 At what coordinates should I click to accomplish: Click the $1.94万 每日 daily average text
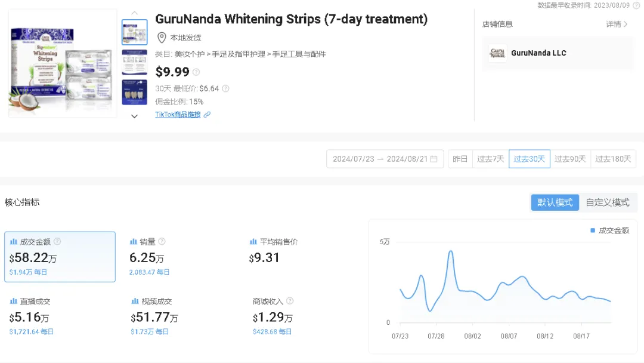coord(28,272)
